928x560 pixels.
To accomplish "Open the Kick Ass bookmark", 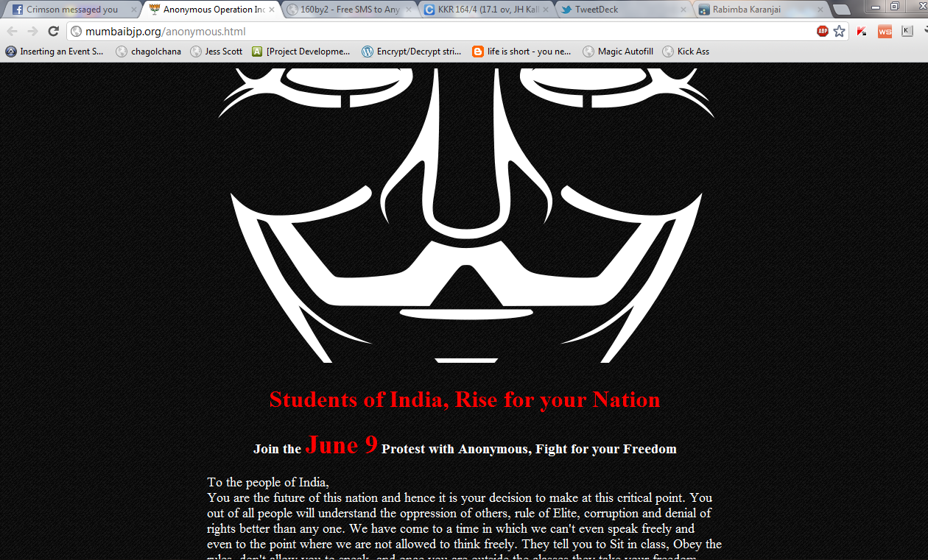I will [686, 52].
